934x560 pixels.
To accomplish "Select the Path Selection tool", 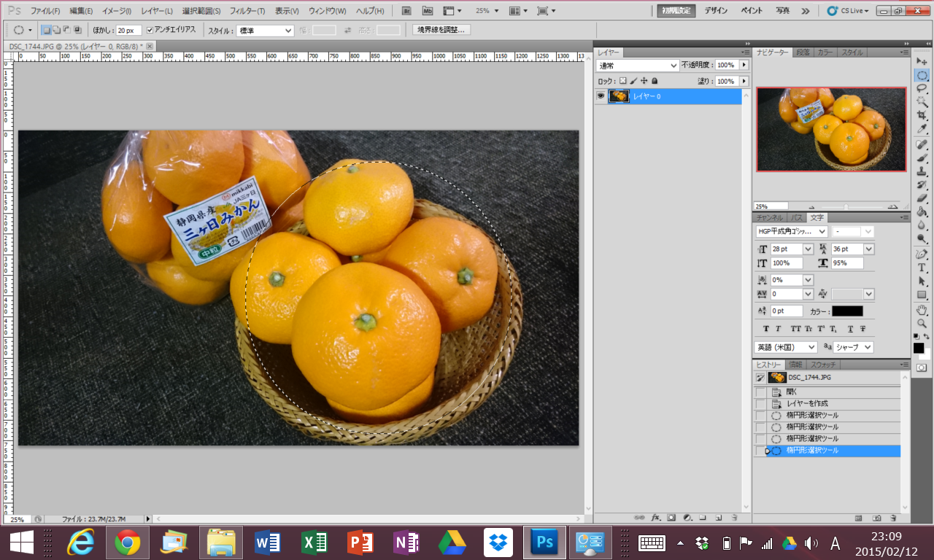I will 922,281.
